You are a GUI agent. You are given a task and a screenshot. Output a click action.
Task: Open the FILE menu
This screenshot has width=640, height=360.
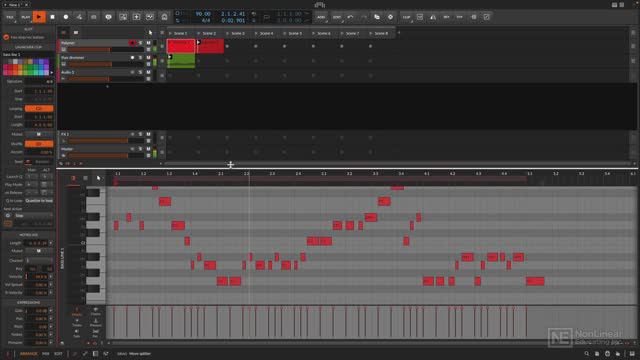tap(10, 17)
